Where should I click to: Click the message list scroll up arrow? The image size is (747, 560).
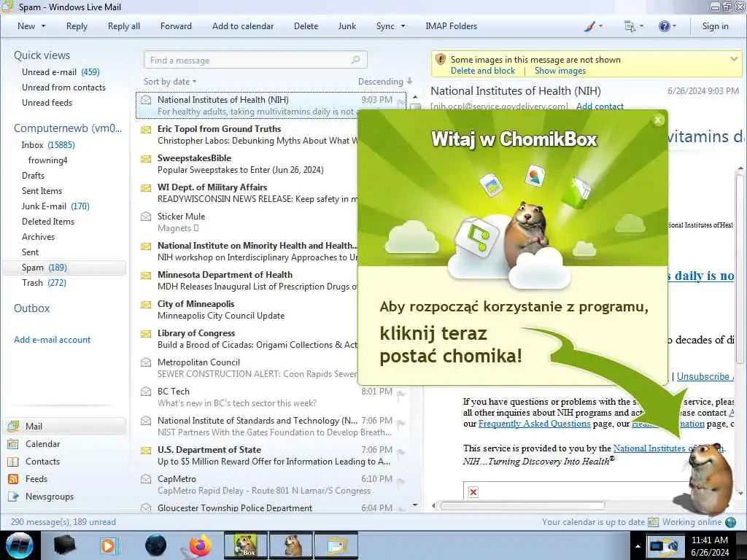click(x=415, y=97)
